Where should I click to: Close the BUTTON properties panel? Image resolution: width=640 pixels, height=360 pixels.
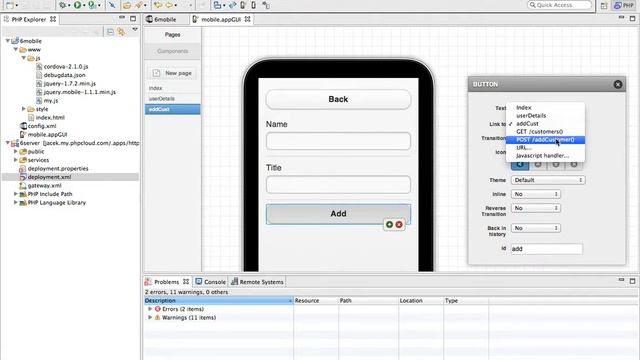click(x=618, y=84)
